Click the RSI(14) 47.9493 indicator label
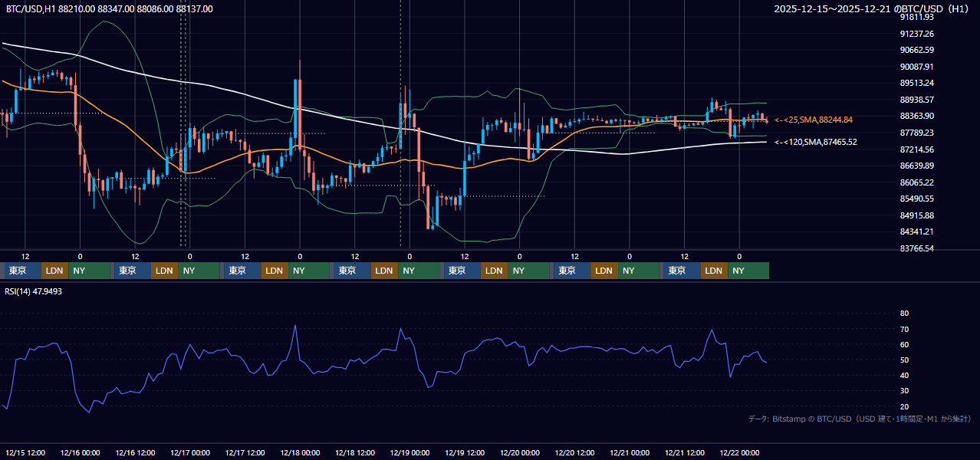This screenshot has width=980, height=460. 34,291
